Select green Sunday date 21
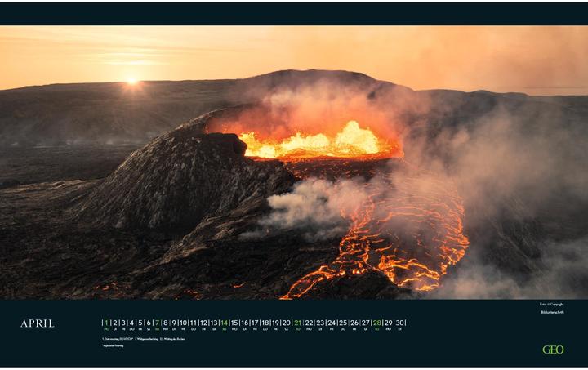 (x=298, y=323)
